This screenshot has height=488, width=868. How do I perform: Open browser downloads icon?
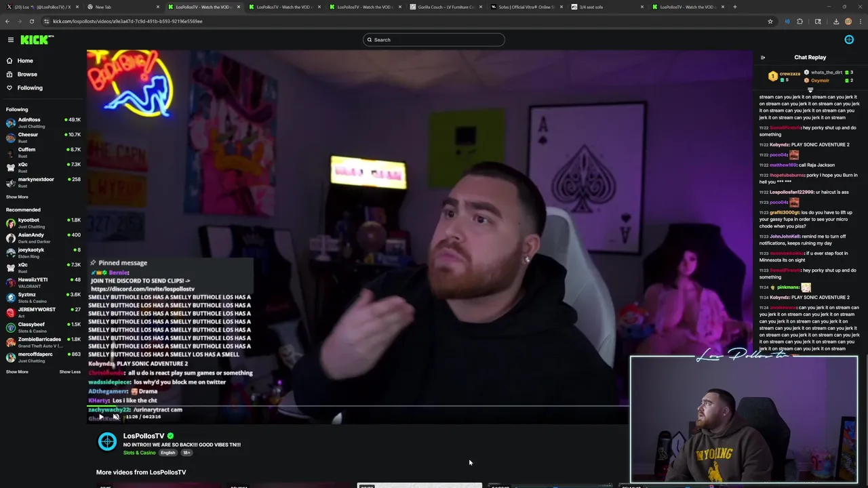click(836, 21)
